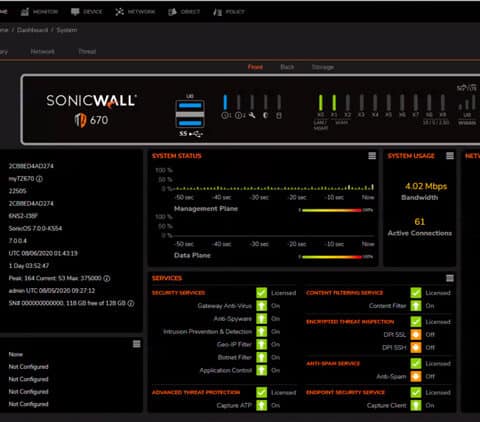Toggle the Advanced Threat Protection licensed checkmark
The image size is (480, 422).
pos(262,392)
